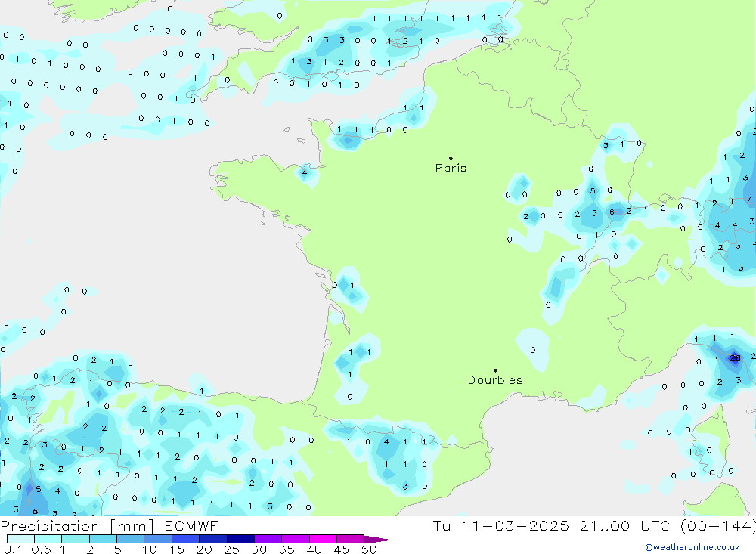756x554 pixels.
Task: Click the Dourbies city label
Action: click(495, 380)
